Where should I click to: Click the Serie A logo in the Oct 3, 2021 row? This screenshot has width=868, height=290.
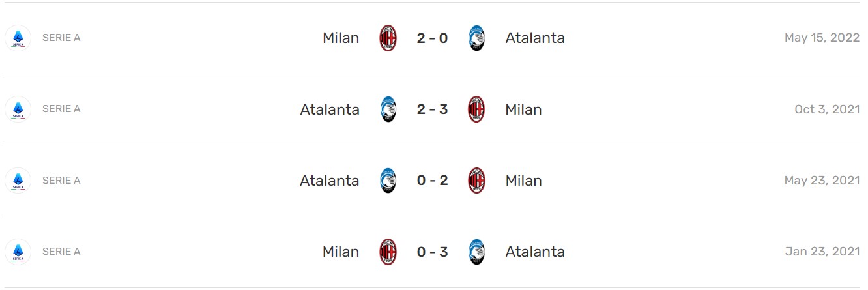(18, 109)
